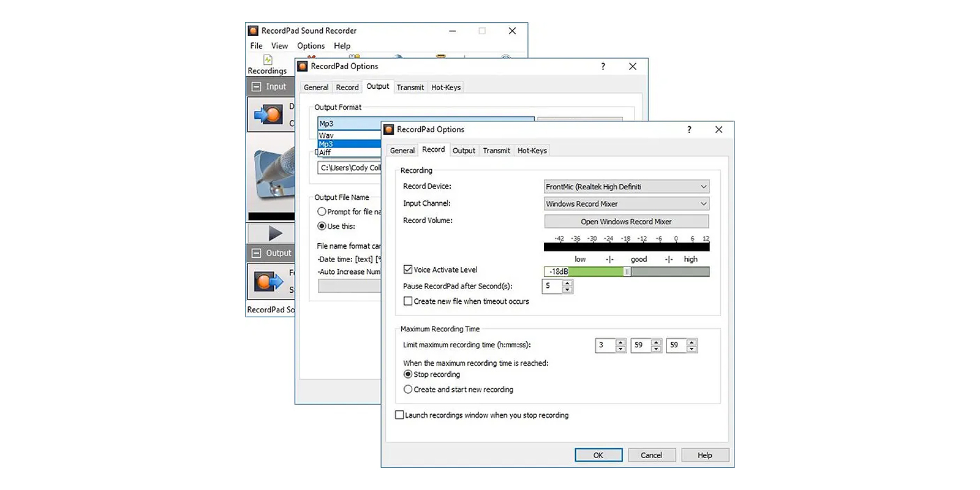Click the hours field showing 3

[605, 345]
